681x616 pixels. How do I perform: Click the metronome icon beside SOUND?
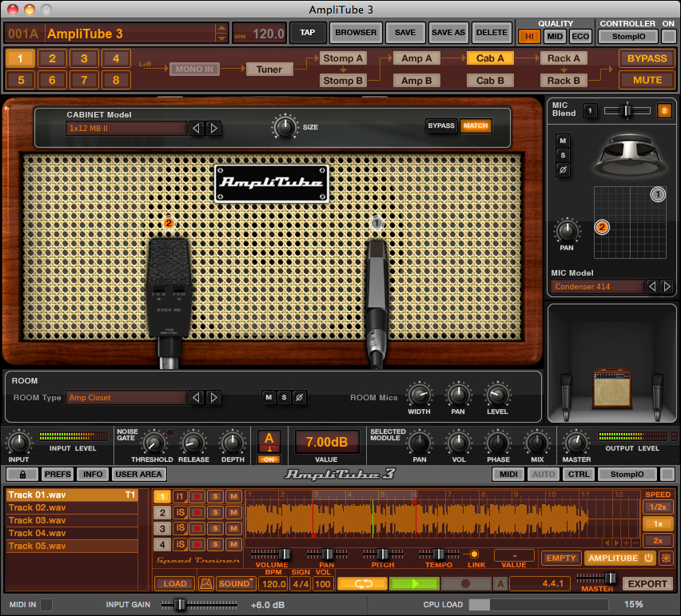tap(206, 584)
